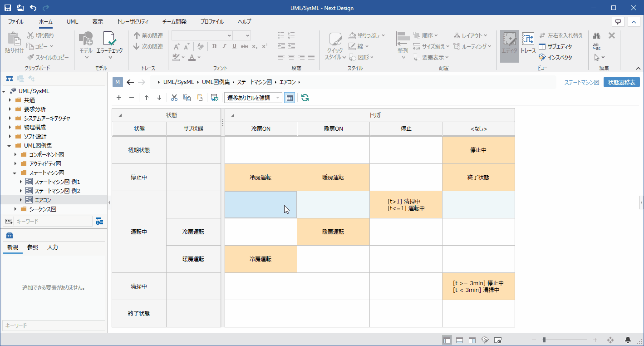Open the トレース view button
The image size is (644, 346).
pyautogui.click(x=528, y=43)
